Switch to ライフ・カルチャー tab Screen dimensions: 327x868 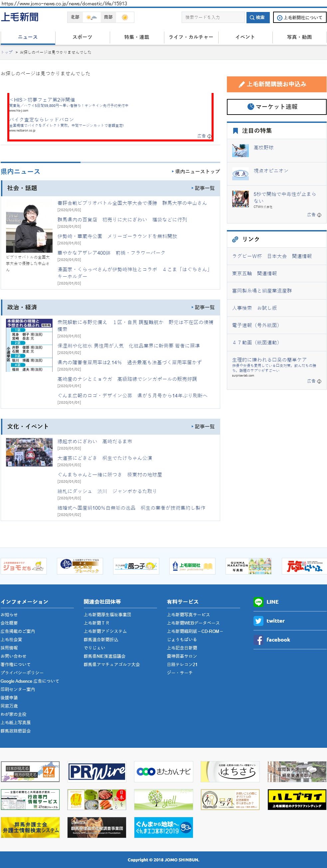[191, 37]
